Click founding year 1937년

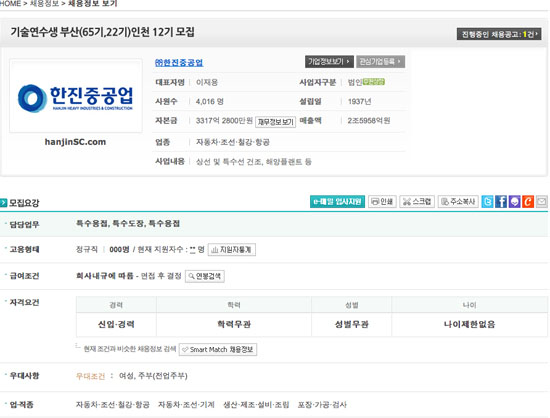click(x=359, y=102)
